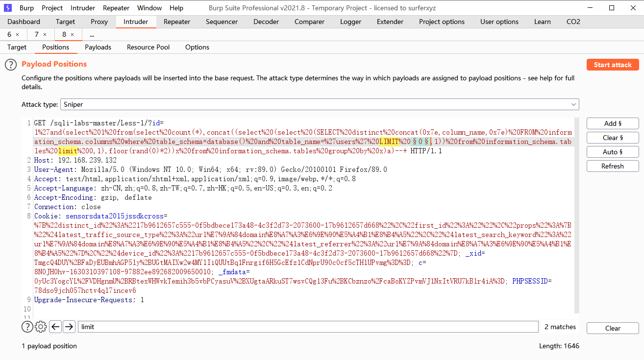This screenshot has height=360, width=644.
Task: Click the Clear search button
Action: [613, 328]
